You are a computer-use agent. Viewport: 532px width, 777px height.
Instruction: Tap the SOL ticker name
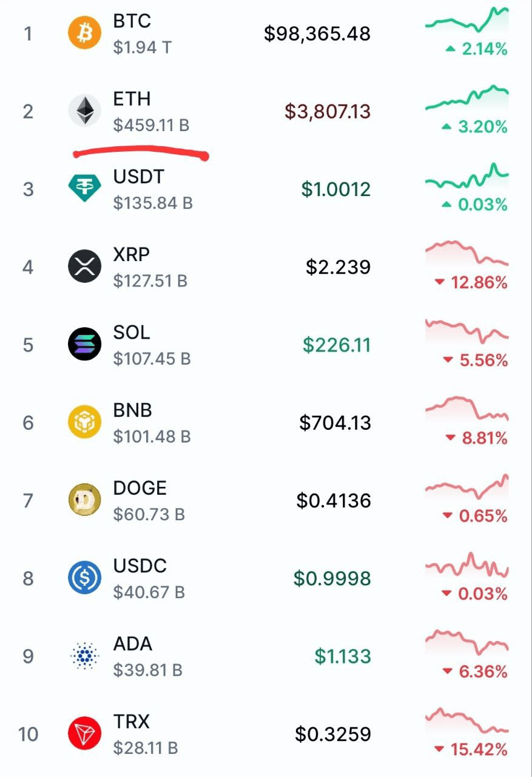(132, 333)
